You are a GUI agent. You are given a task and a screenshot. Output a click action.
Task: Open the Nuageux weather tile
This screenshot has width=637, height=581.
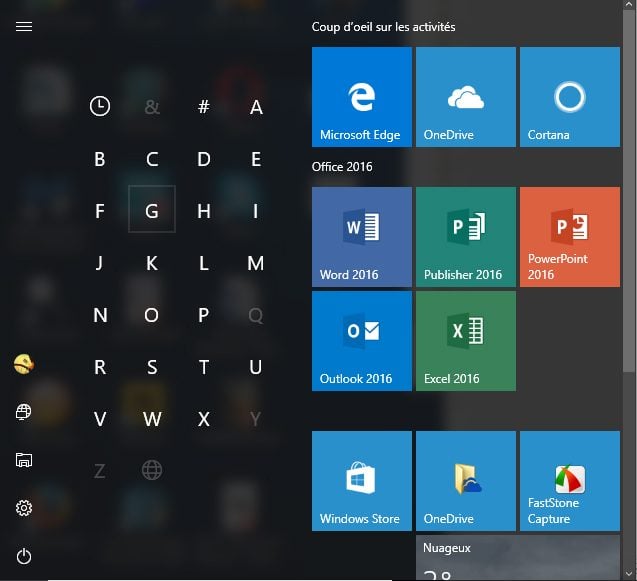coord(518,558)
